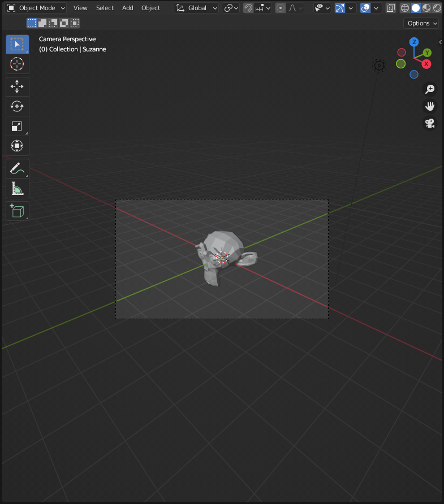
Task: Switch to Rendered viewport shading
Action: 437,8
